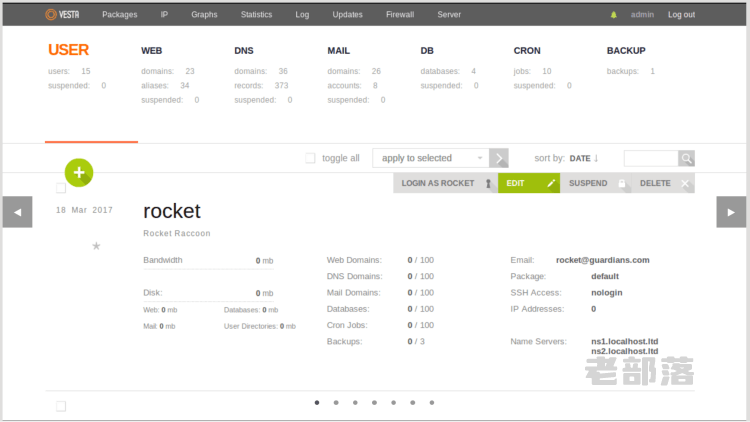Open Updates in top menu
Image resolution: width=750 pixels, height=422 pixels.
pyautogui.click(x=347, y=14)
